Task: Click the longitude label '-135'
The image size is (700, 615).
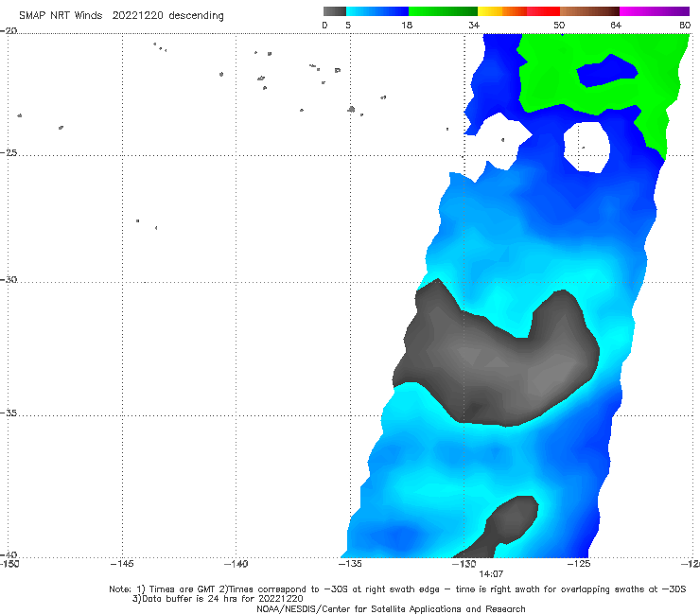Action: click(x=350, y=564)
